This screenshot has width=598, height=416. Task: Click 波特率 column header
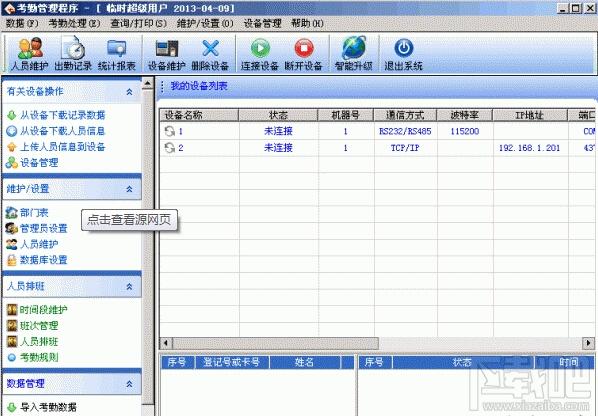(465, 115)
